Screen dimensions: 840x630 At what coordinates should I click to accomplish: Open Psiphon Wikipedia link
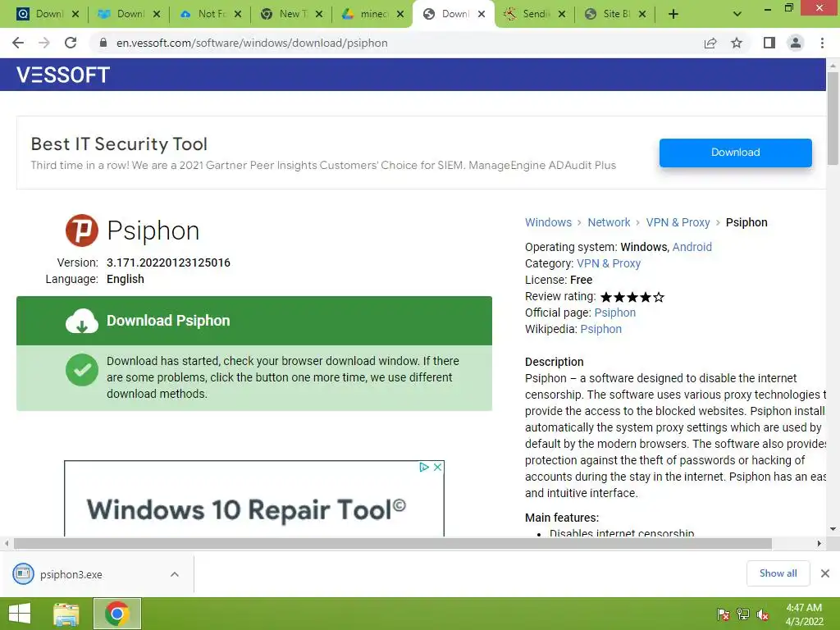click(x=601, y=329)
